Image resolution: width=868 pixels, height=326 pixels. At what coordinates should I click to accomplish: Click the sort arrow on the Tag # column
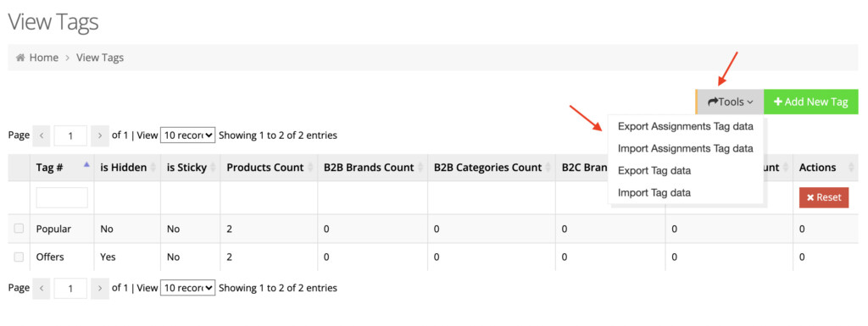pos(86,164)
